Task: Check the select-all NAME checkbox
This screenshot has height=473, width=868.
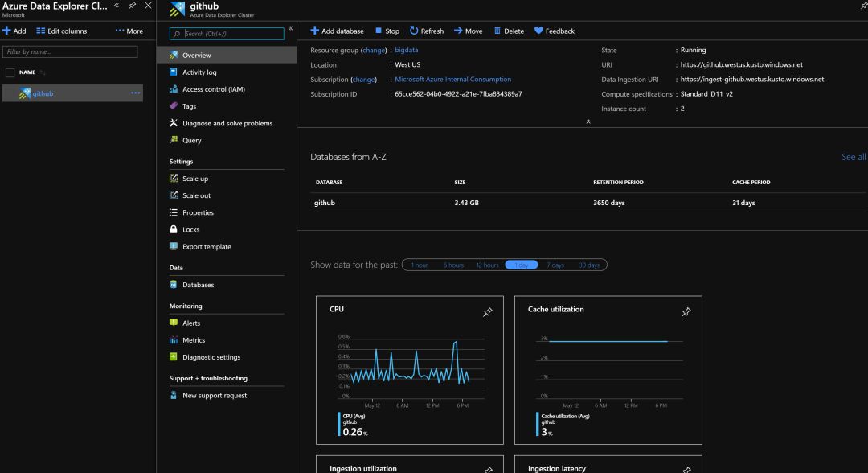Action: [10, 72]
